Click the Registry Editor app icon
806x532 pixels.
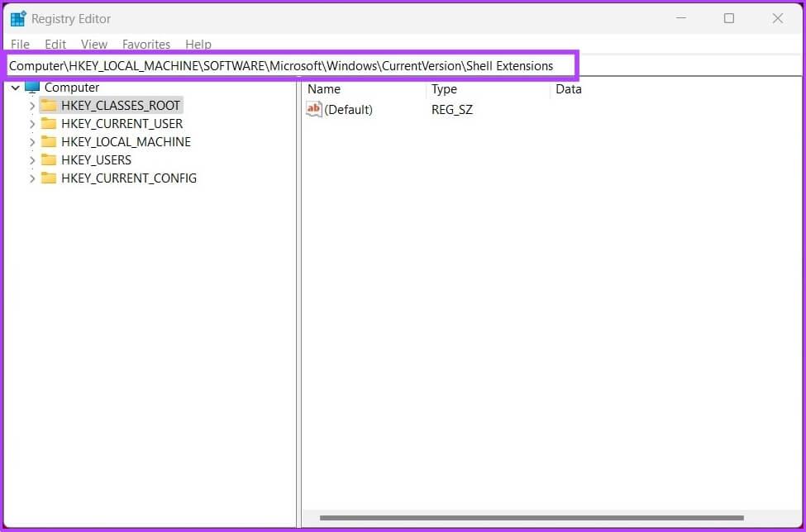[18, 18]
